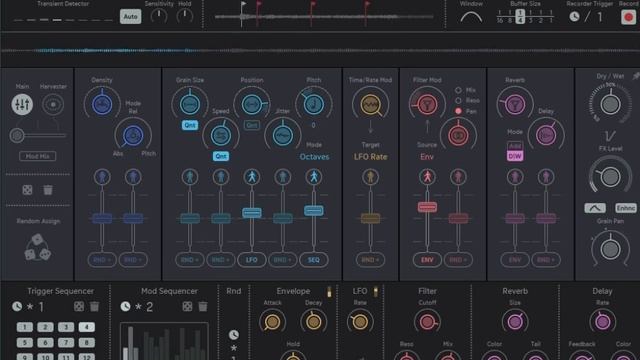
Task: Select the Mix radio option for Filter Mod
Action: pos(458,90)
